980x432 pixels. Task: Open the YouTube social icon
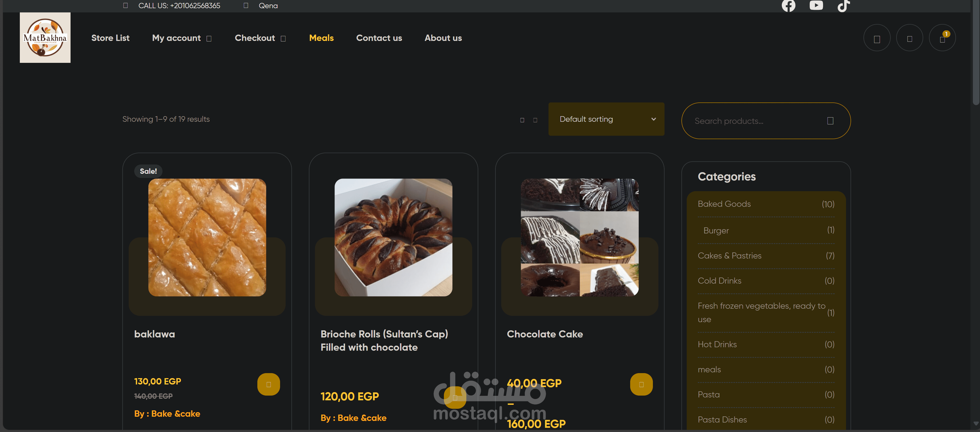tap(816, 5)
